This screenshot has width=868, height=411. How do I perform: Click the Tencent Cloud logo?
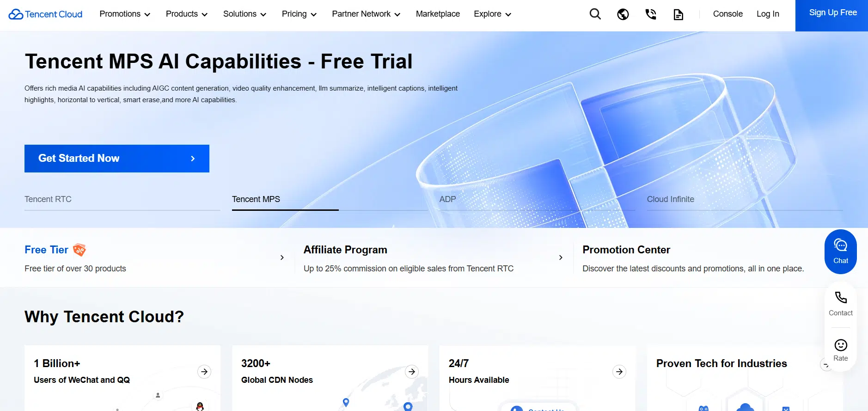45,14
